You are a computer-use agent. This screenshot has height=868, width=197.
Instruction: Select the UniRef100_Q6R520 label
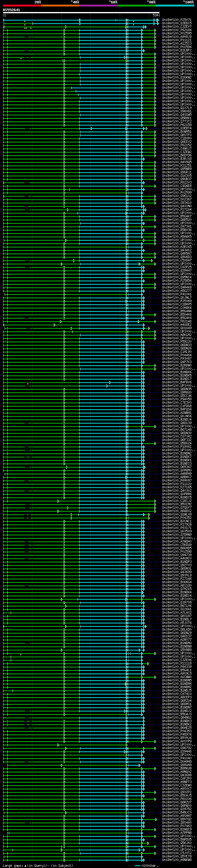(176, 220)
